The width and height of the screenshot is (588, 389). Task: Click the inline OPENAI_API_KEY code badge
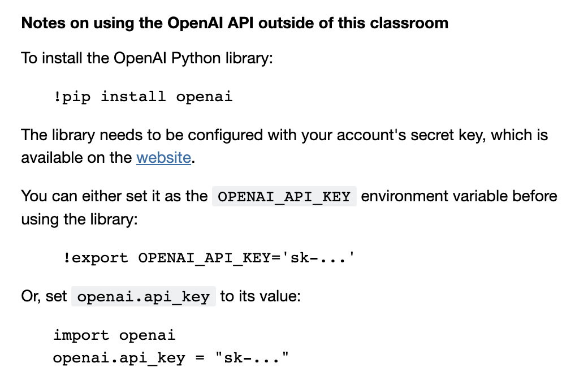(x=284, y=197)
